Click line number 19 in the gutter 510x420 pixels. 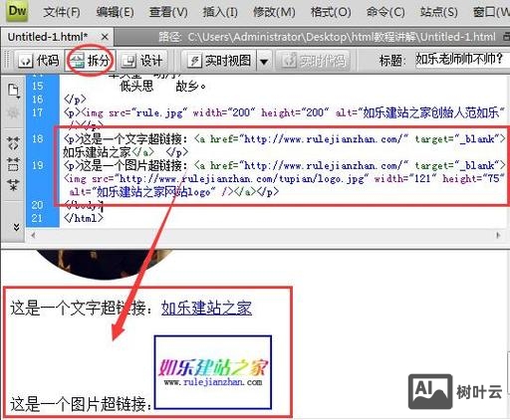[38, 165]
